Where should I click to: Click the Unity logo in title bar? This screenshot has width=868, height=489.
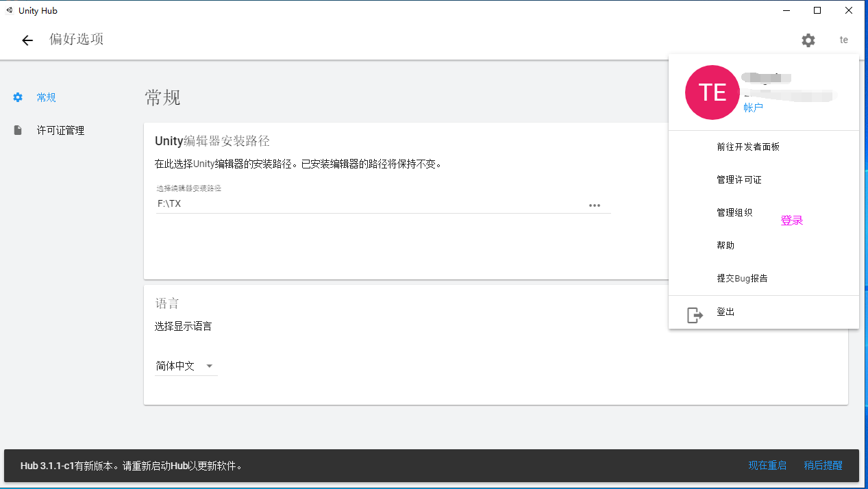point(10,10)
